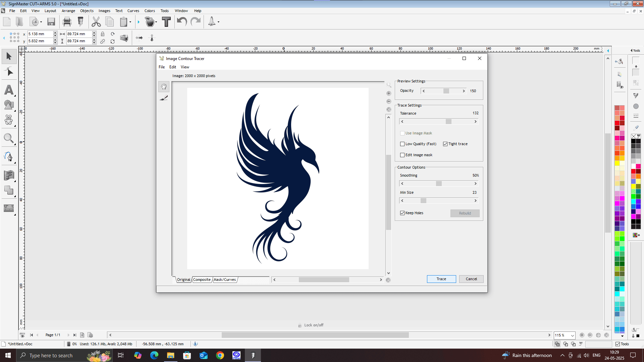Click the zoom out minus icon in tracer
This screenshot has height=362, width=644.
(389, 102)
